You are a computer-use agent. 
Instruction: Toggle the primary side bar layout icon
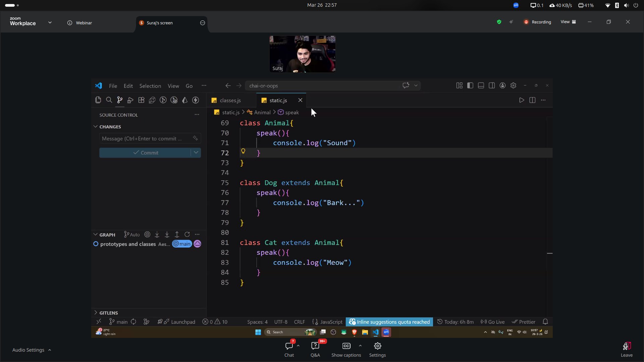coord(470,85)
